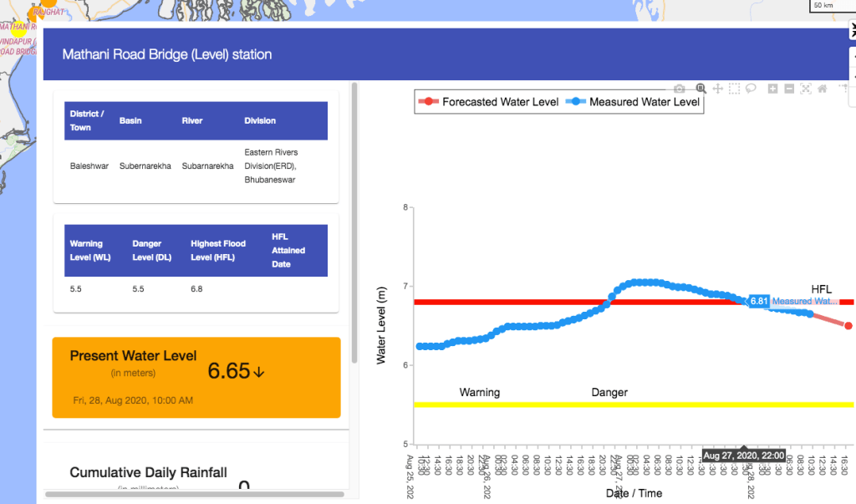Reset axes with the home icon

823,89
